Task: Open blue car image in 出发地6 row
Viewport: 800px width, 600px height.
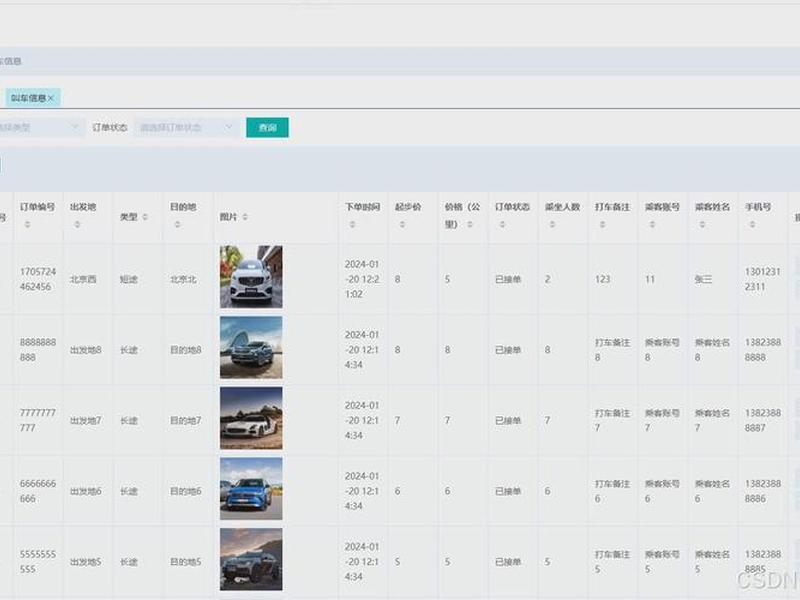Action: pyautogui.click(x=251, y=488)
